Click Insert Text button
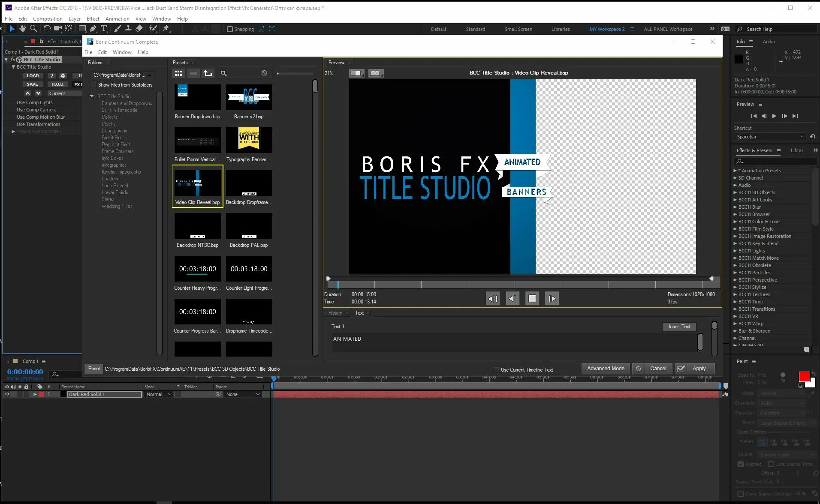This screenshot has height=504, width=820. coord(679,327)
